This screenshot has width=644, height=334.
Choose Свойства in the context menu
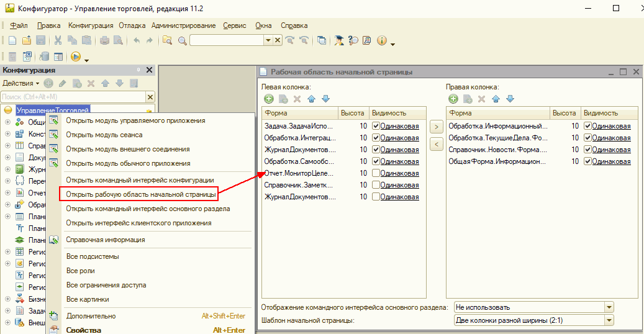tap(83, 330)
